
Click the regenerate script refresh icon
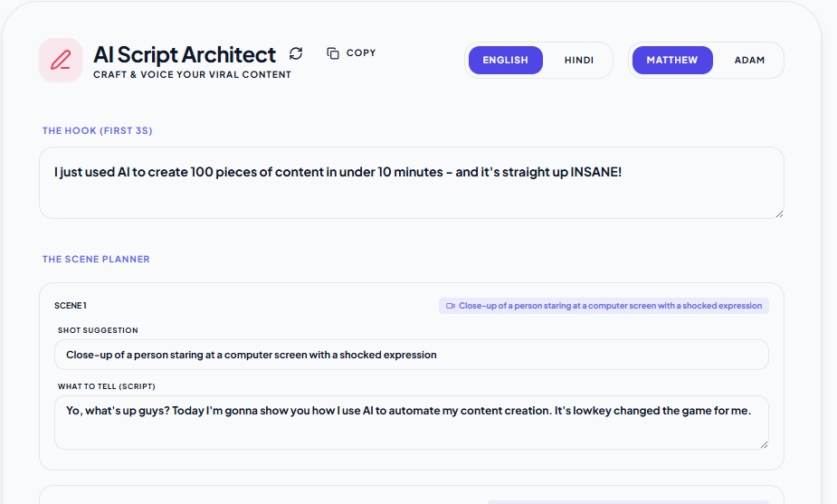296,53
